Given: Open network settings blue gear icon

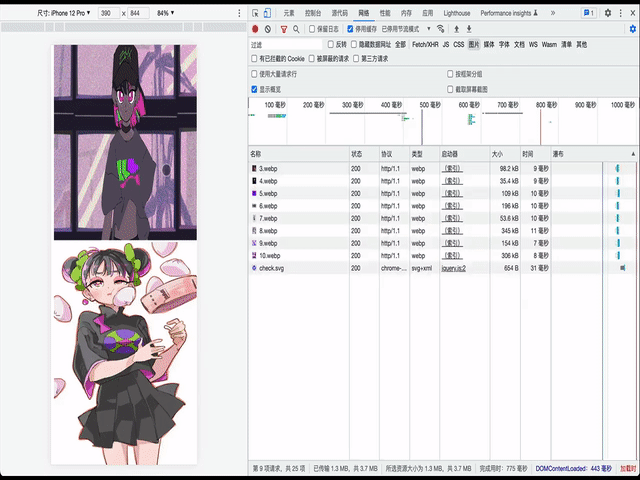Looking at the screenshot, I should click(633, 29).
